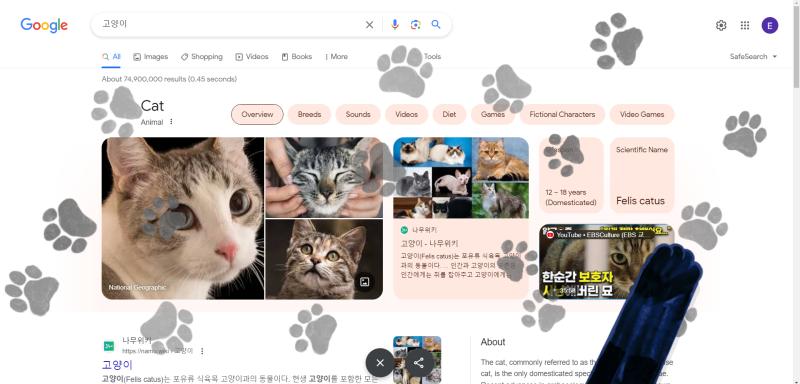This screenshot has width=800, height=384.
Task: Play the YouTube EBSCulture video thumbnail
Action: [606, 262]
